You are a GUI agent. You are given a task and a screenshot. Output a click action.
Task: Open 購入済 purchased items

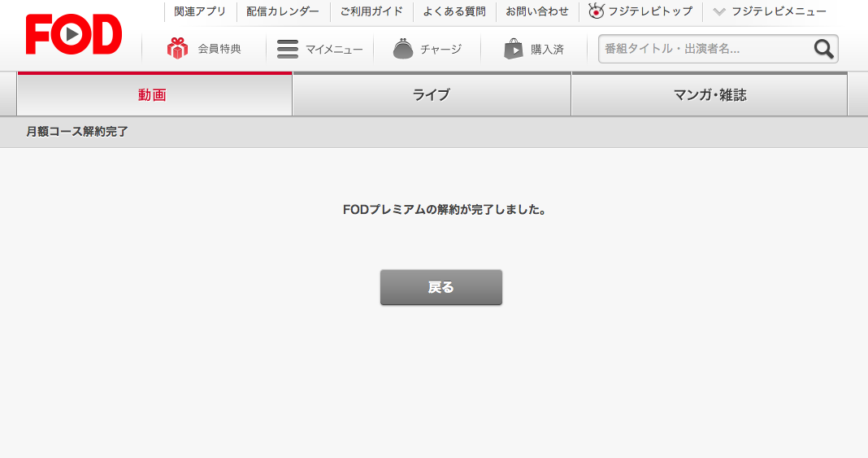pos(547,50)
